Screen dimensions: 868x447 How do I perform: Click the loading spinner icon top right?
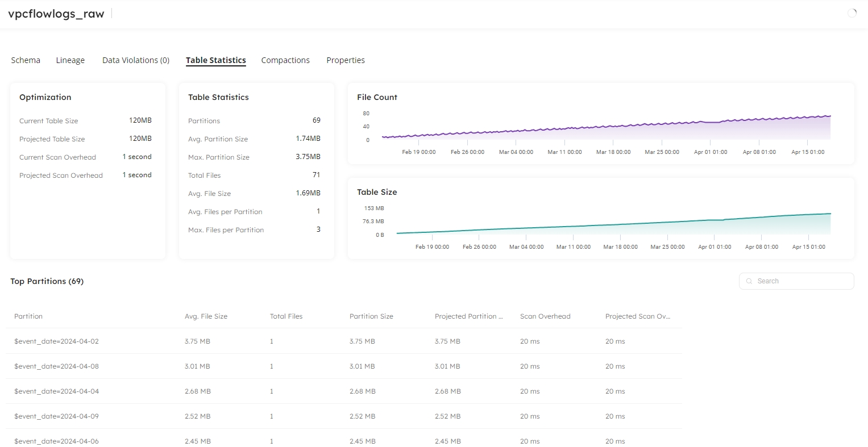click(x=852, y=13)
